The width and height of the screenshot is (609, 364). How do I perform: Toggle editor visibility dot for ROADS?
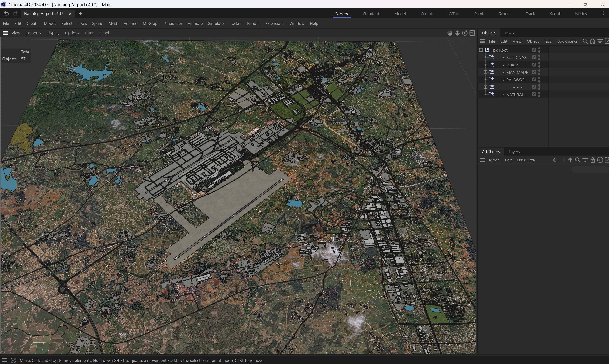point(539,63)
